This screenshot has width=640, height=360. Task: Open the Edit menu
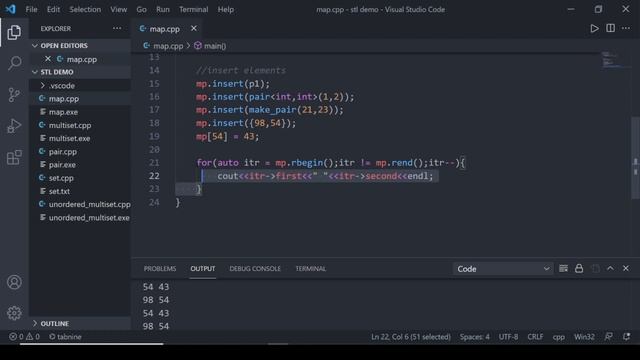(x=53, y=9)
